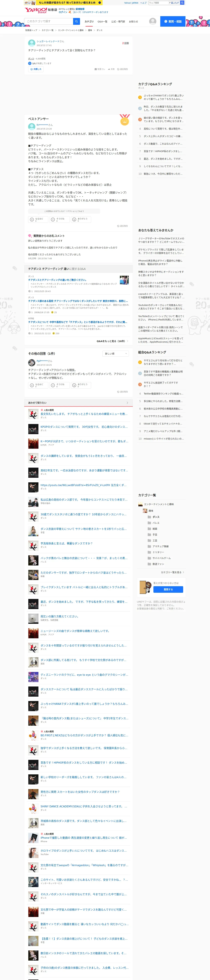Click the blue search magnifier button
The height and width of the screenshot is (980, 210).
coord(77,21)
